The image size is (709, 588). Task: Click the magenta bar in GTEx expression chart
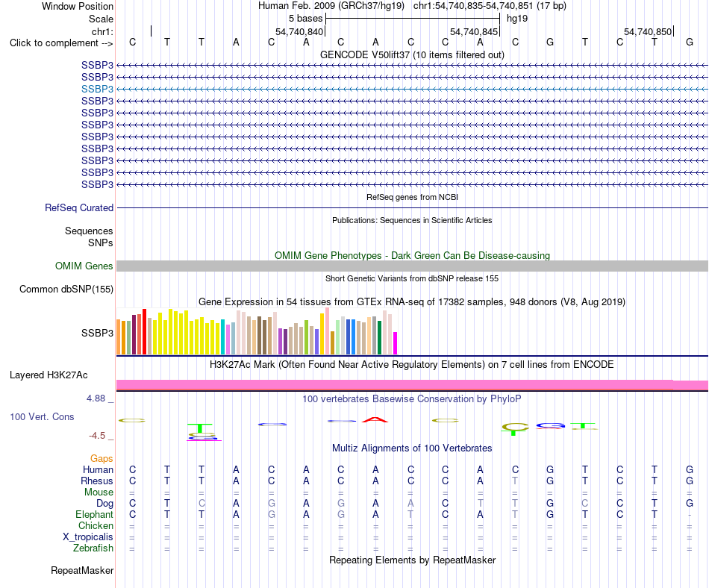tap(396, 343)
